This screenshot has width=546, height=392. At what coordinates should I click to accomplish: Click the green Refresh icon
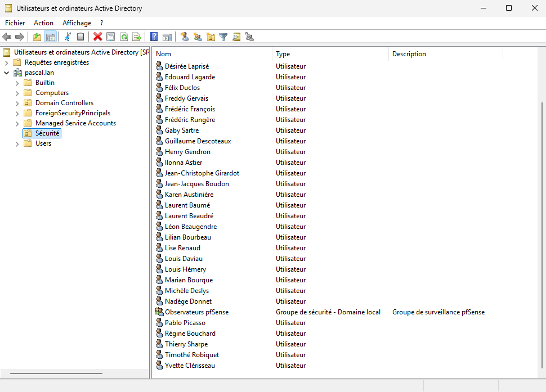click(x=124, y=37)
